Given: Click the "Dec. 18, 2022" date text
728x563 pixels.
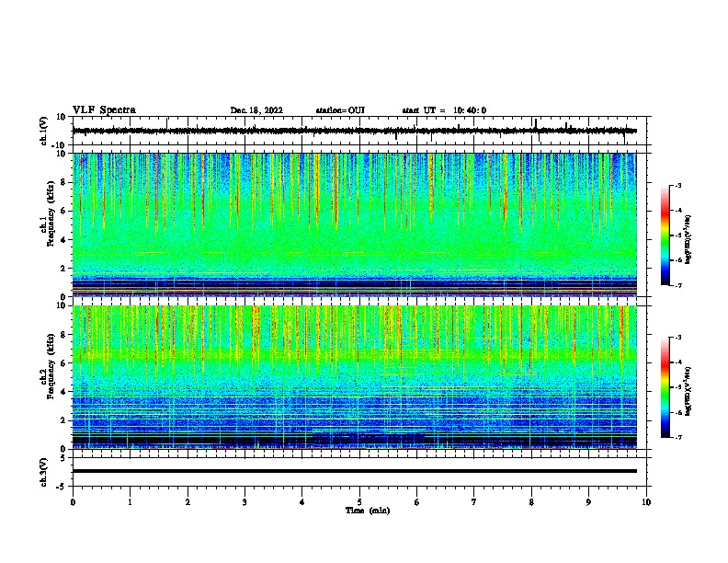Looking at the screenshot, I should [256, 110].
